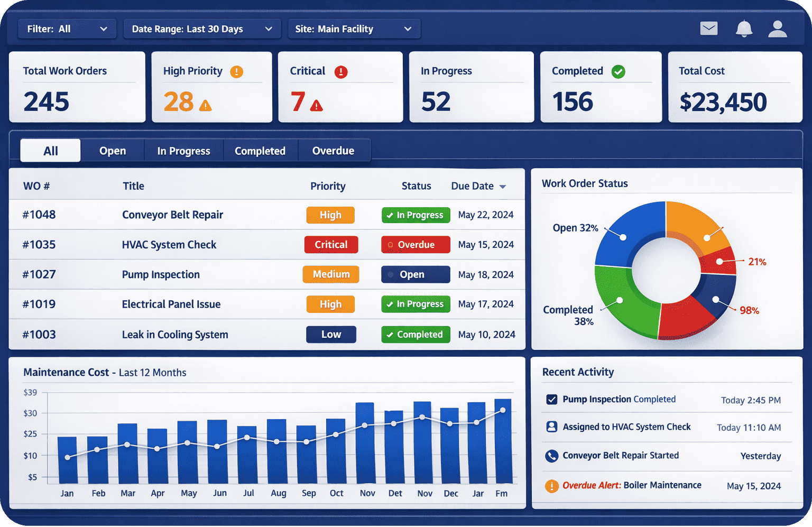Expand the Date Range selector
This screenshot has height=527, width=812.
click(202, 29)
